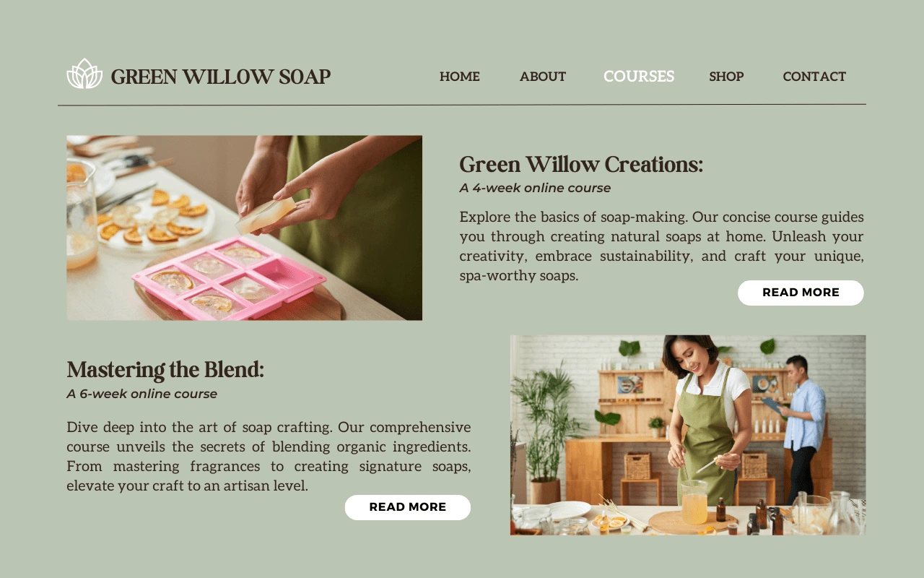Select the highlighted Courses tab
The width and height of the screenshot is (924, 578).
click(639, 77)
